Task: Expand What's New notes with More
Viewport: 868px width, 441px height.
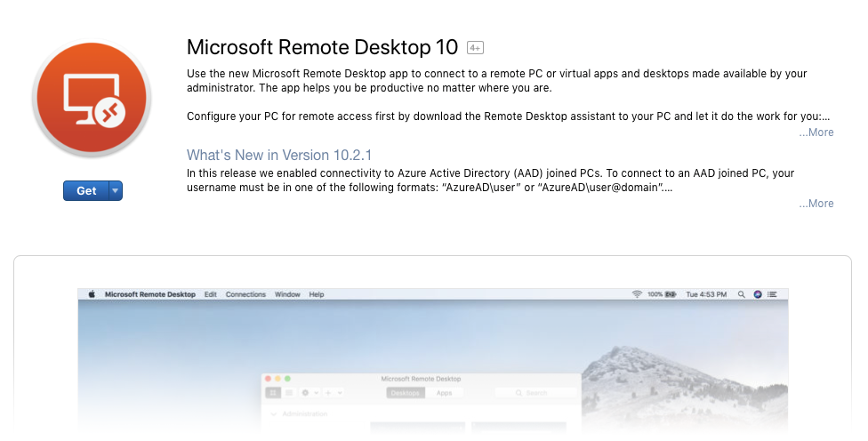Action: 816,204
